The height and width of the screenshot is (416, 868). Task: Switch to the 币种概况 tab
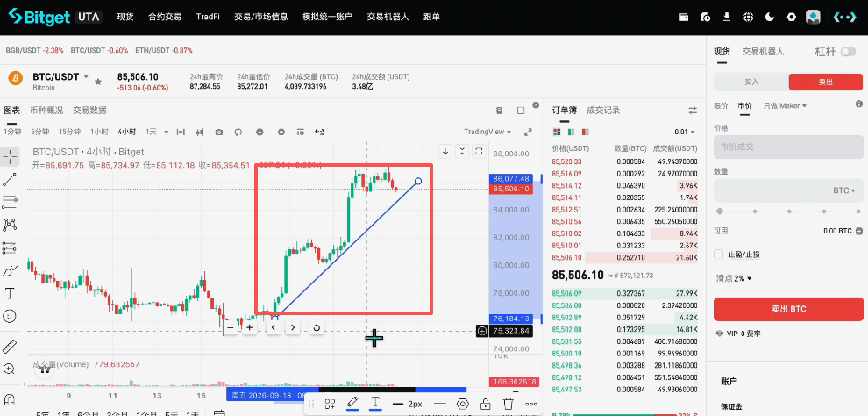[x=46, y=111]
